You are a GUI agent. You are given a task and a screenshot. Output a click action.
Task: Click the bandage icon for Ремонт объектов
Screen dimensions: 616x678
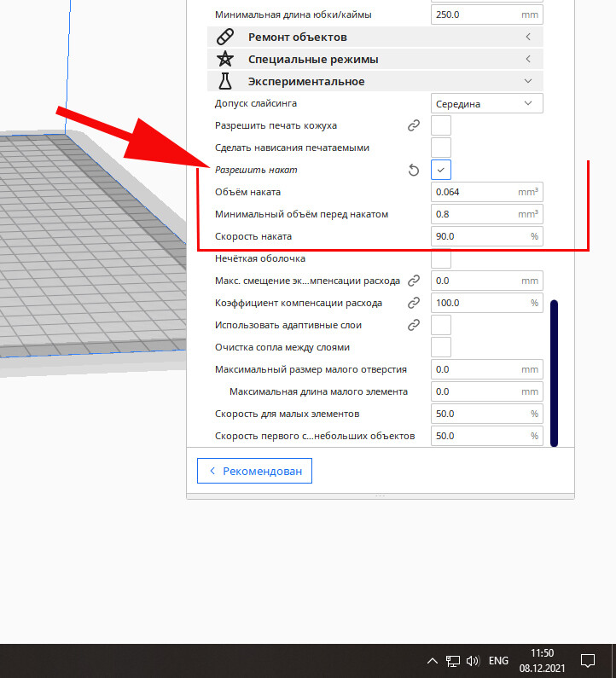(225, 38)
